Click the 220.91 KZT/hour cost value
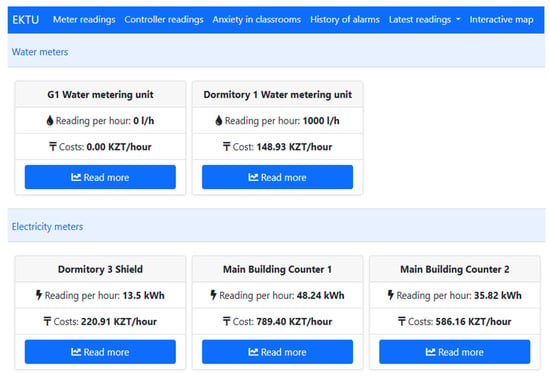550x377 pixels. (x=119, y=321)
